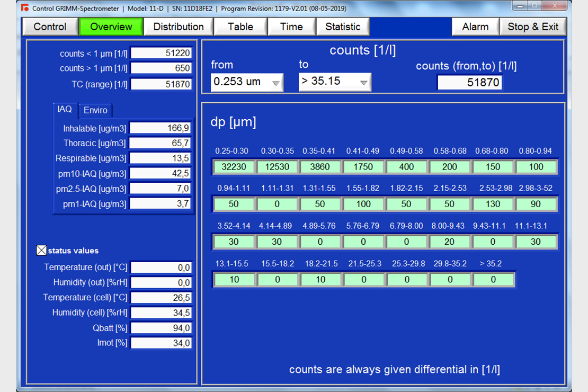
Task: Click the > 35.2 bin count field
Action: [493, 279]
